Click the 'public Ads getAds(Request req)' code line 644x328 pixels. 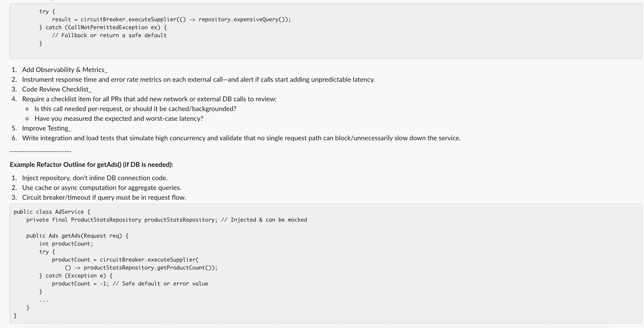(x=77, y=236)
